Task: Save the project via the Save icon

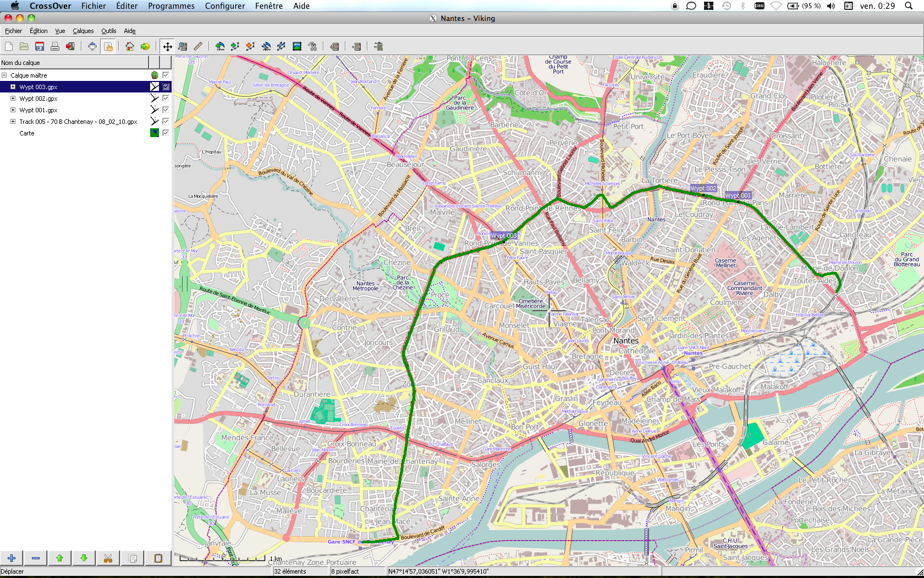Action: (x=39, y=46)
